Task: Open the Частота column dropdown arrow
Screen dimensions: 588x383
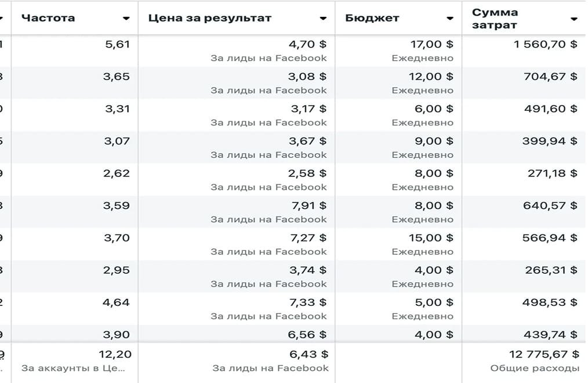Action: click(x=126, y=19)
